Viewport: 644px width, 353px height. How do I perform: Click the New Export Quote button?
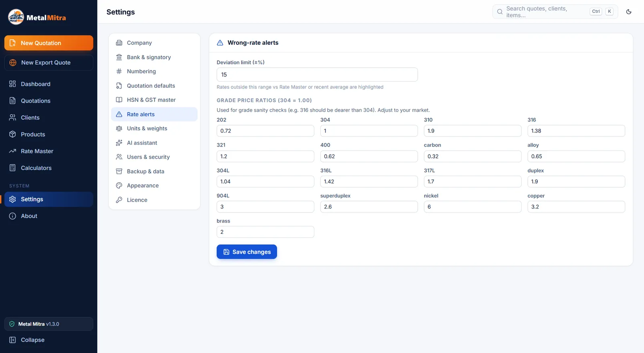49,63
